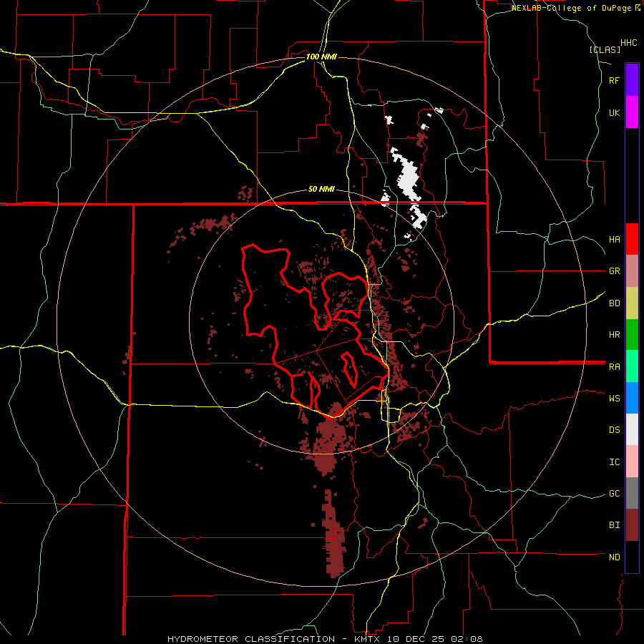
Task: Click the "HHC" product code text
Action: 628,43
